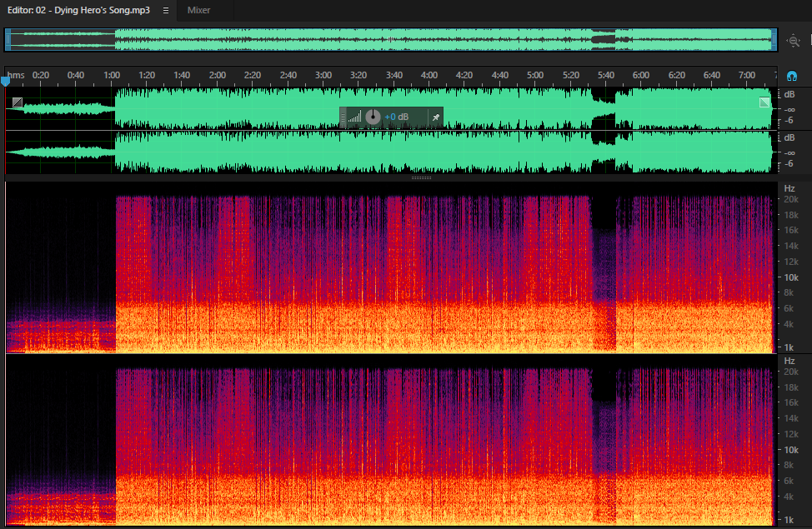Click the fade in handle on waveform
812x529 pixels.
[17, 102]
